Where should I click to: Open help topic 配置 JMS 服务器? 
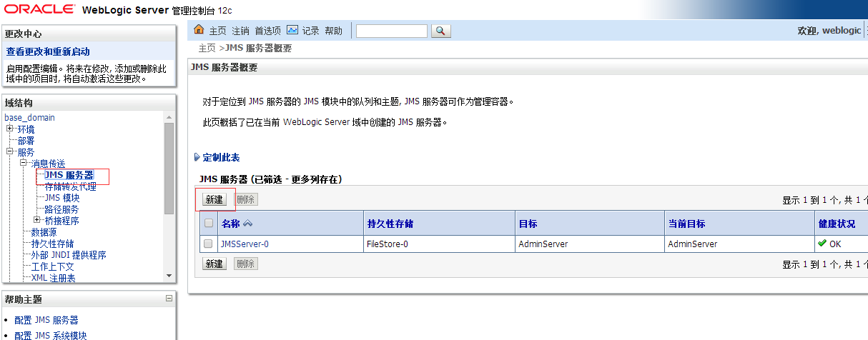[46, 320]
